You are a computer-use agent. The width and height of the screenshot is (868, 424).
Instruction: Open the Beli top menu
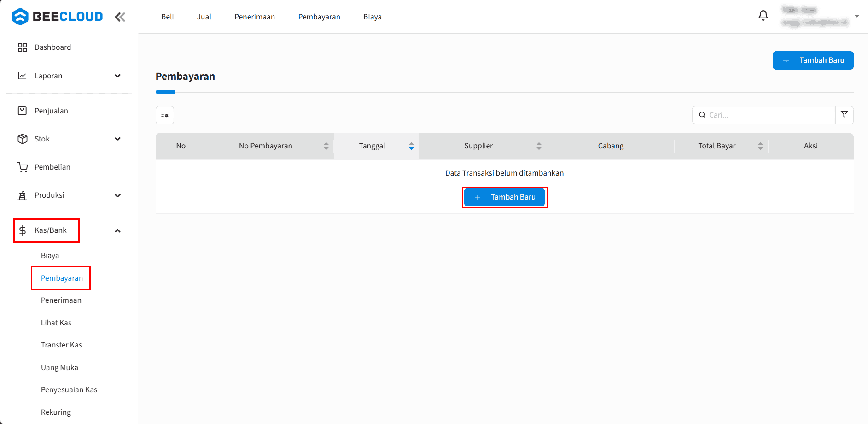168,17
